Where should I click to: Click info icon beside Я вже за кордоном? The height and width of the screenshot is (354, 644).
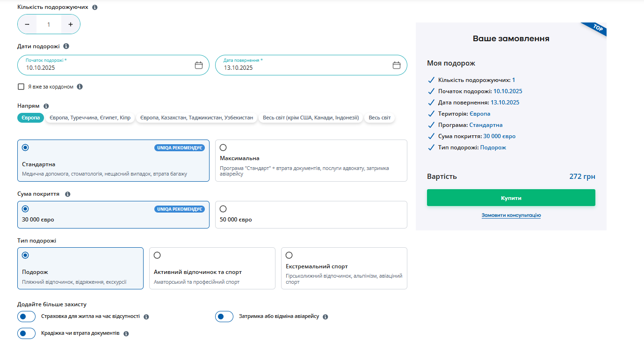80,87
